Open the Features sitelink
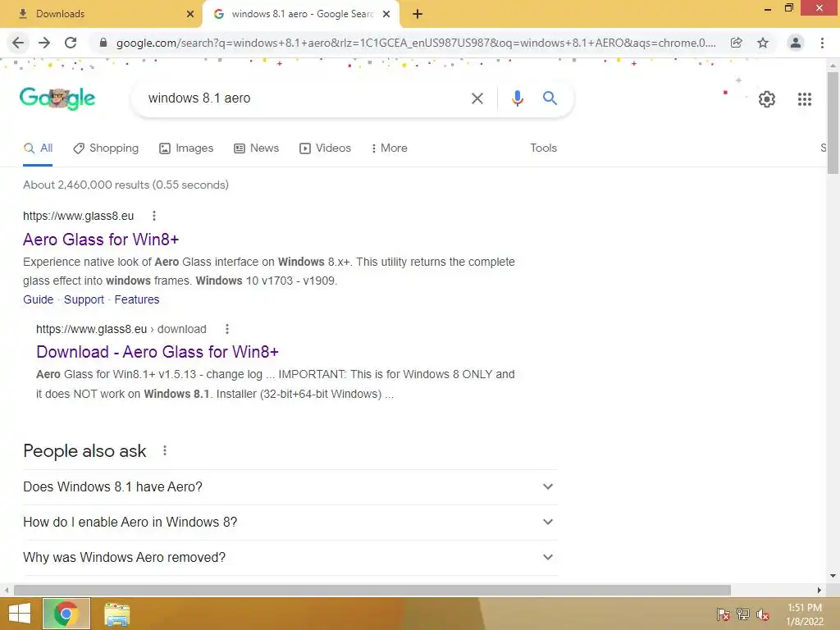The image size is (840, 630). [137, 299]
